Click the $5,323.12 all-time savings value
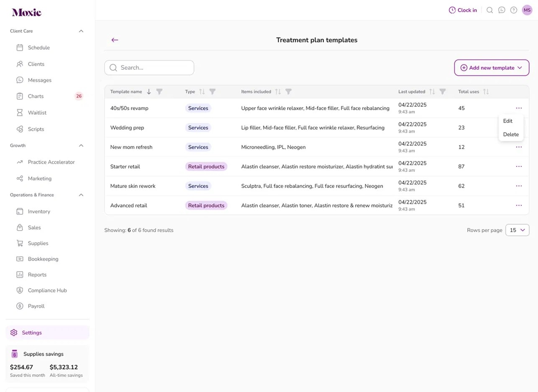This screenshot has width=538, height=392. [64, 367]
